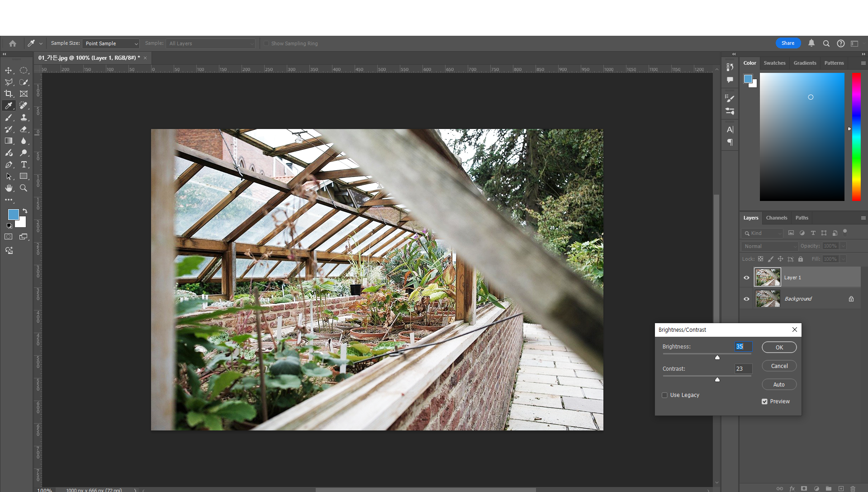
Task: Change the screen mode
Action: 24,237
